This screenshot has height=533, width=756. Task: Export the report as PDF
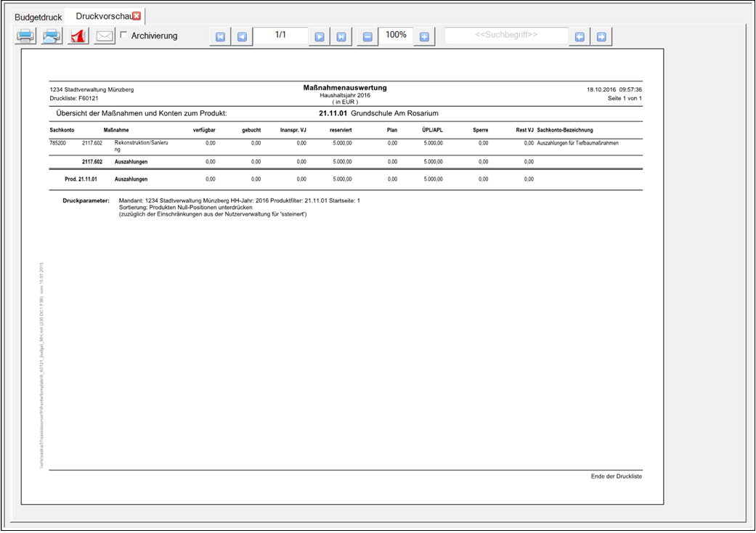pyautogui.click(x=78, y=36)
